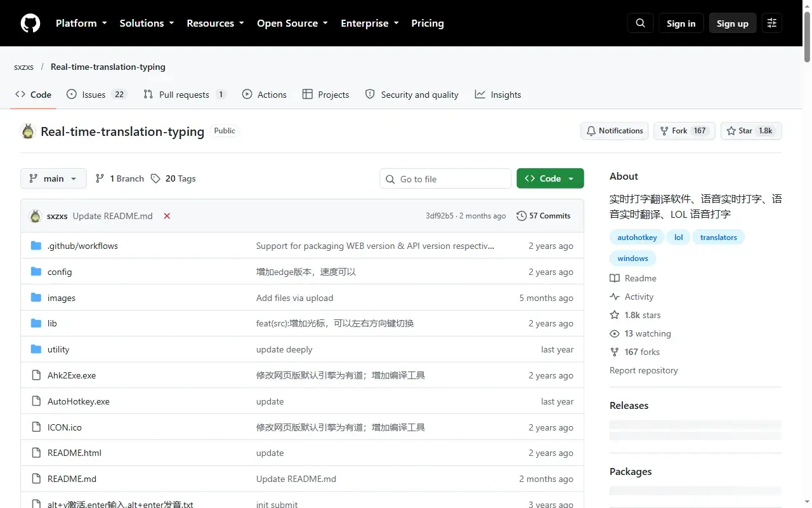Screen dimensions: 812x508
Task: Click the red failed-status X icon
Action: click(x=167, y=216)
